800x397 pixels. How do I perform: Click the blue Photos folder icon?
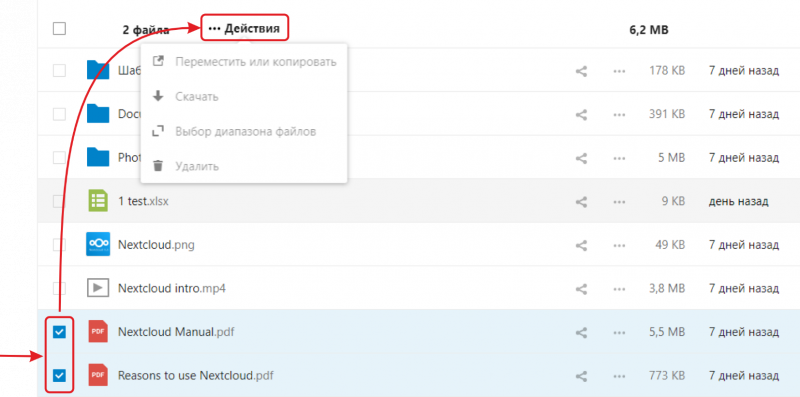pos(97,157)
